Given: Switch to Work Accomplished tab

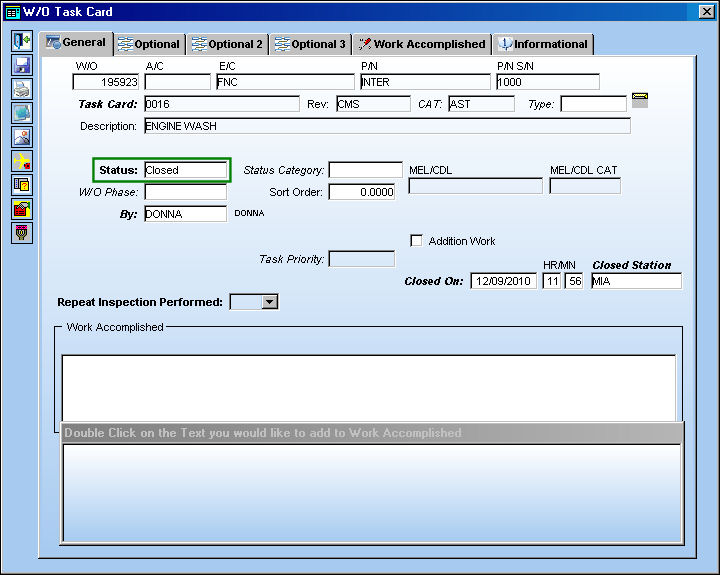Looking at the screenshot, I should tap(422, 45).
